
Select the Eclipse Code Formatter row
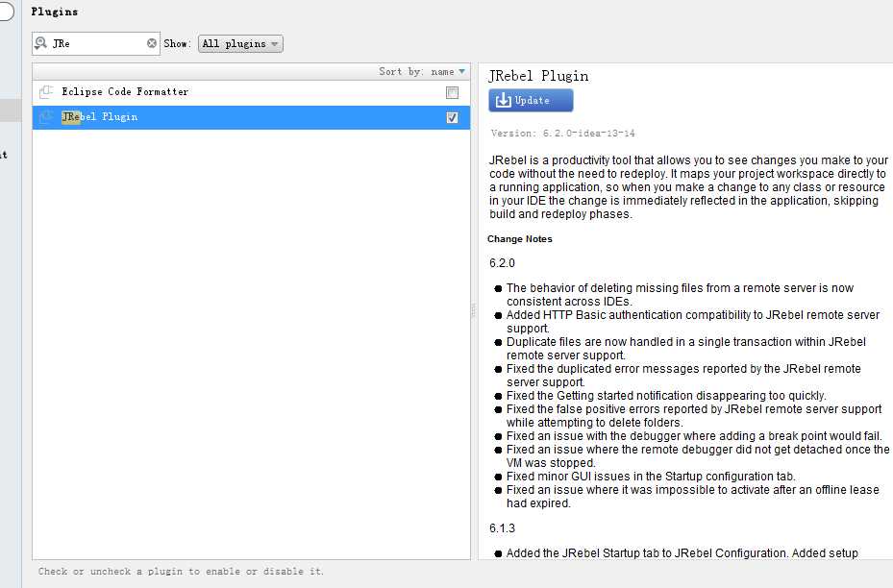tap(251, 92)
